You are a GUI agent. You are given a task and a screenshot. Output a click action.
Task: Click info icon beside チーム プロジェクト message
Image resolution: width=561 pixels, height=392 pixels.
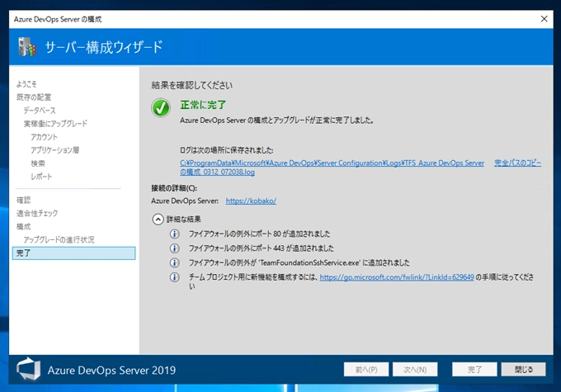click(174, 277)
